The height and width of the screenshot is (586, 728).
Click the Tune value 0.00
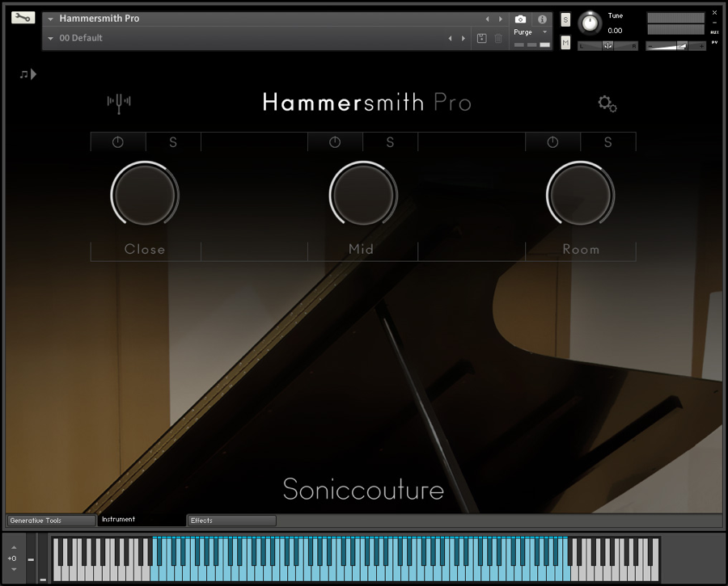pyautogui.click(x=615, y=31)
